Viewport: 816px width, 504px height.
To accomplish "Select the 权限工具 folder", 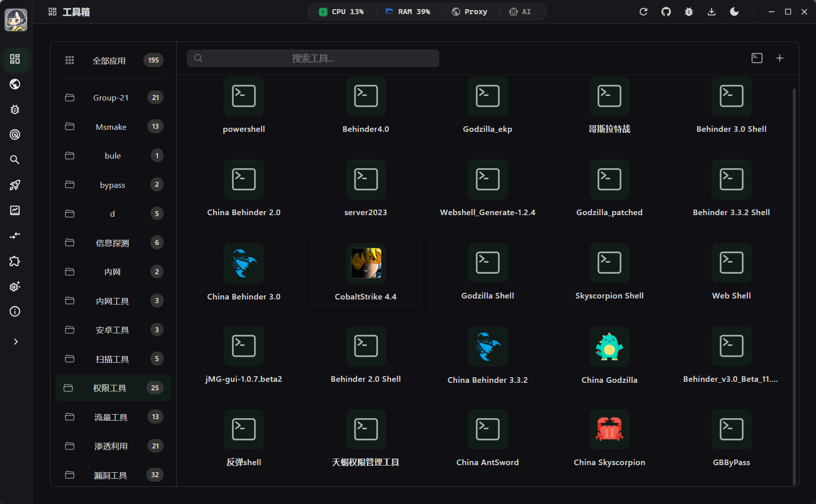I will click(x=113, y=388).
